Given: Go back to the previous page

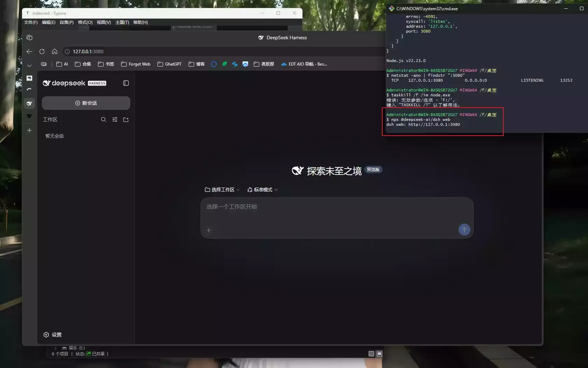Looking at the screenshot, I should tap(29, 52).
